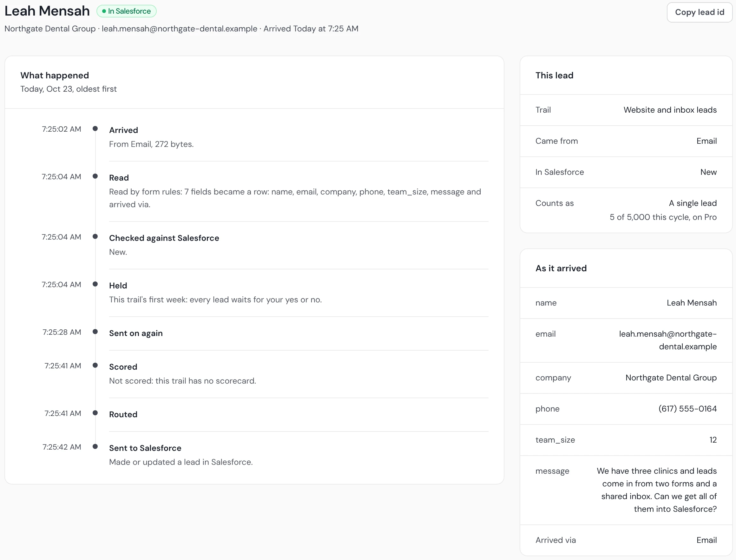Click the name value Leah Mensah
Viewport: 736px width, 560px height.
pyautogui.click(x=692, y=303)
